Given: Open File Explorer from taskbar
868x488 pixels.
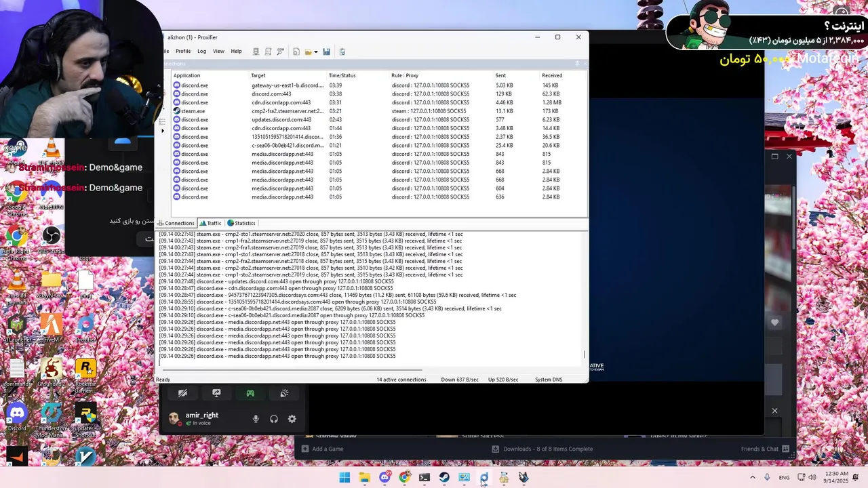Looking at the screenshot, I should (x=365, y=477).
